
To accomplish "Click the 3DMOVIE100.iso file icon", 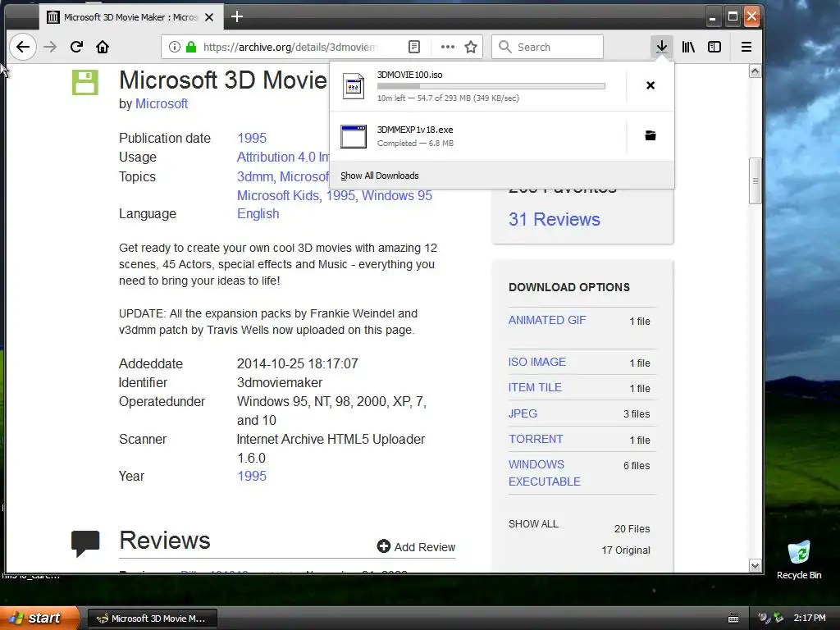I will (354, 86).
